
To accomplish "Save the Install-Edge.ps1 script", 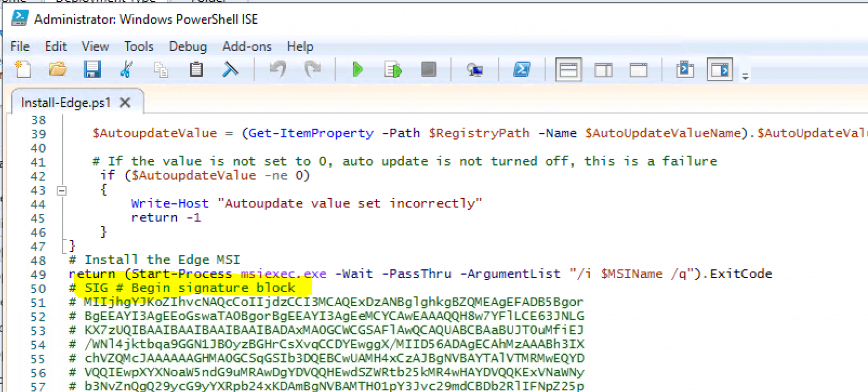I will 92,69.
